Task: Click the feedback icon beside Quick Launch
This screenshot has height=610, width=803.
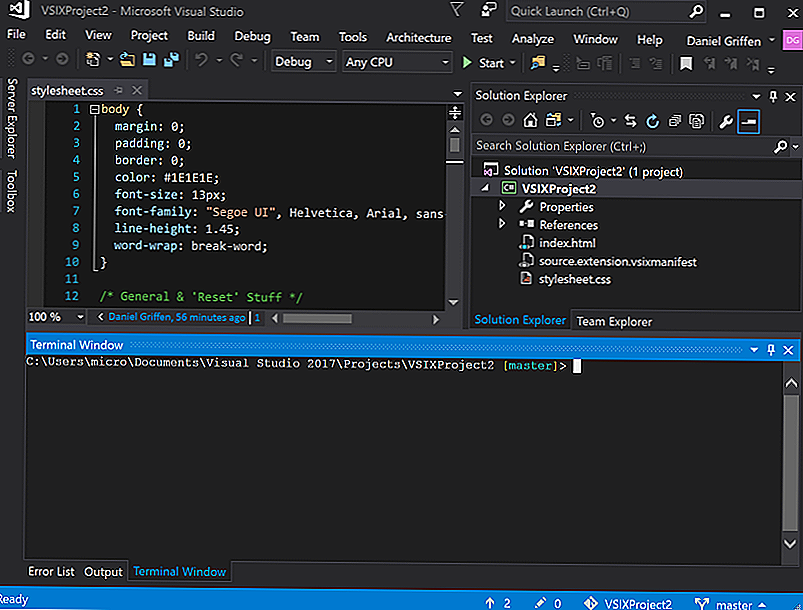Action: coord(487,11)
